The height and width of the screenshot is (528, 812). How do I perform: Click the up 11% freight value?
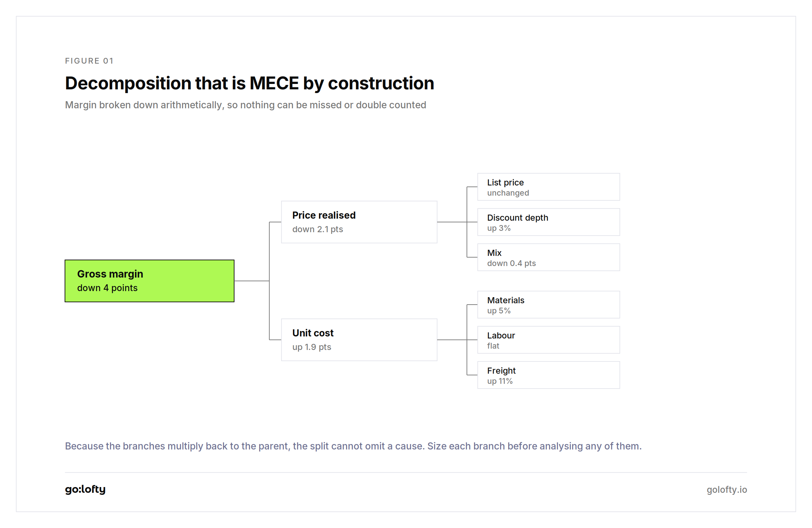[499, 381]
